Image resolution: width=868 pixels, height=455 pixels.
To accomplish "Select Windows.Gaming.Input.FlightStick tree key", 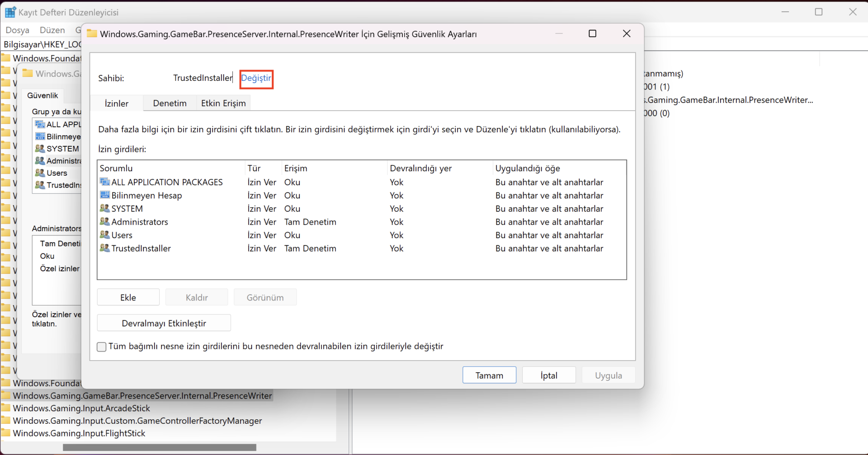I will (79, 433).
